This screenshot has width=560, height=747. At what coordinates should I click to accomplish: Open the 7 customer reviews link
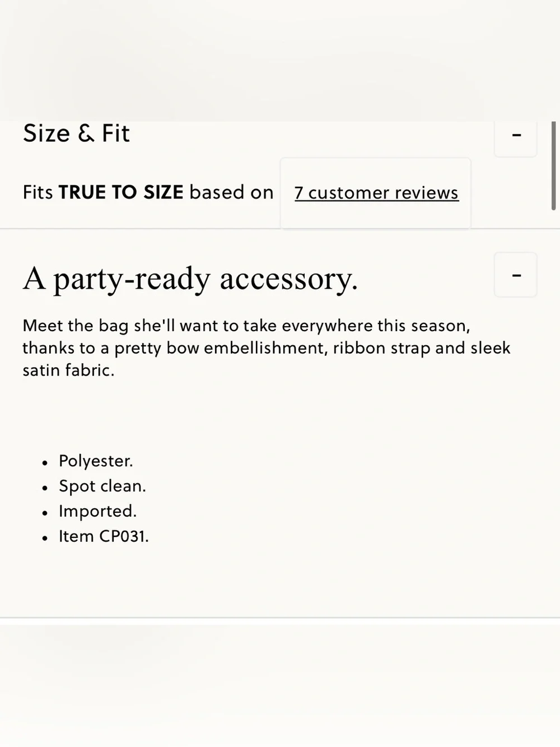pos(376,193)
